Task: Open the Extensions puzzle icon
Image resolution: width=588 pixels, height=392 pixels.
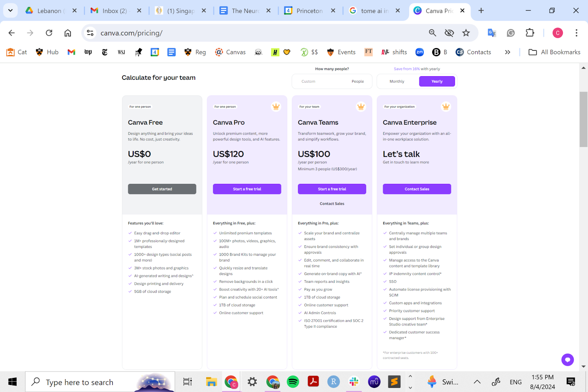Action: coord(530,33)
